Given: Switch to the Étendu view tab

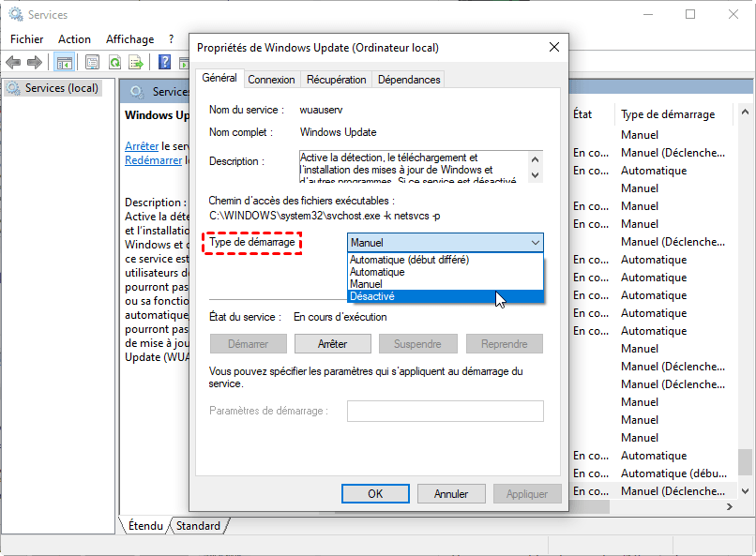Looking at the screenshot, I should tap(145, 526).
